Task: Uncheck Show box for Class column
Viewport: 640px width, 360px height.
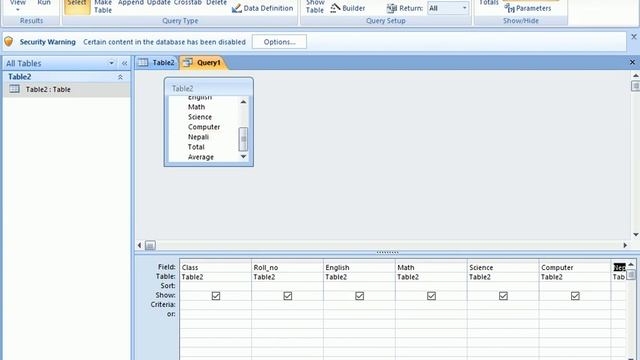Action: [216, 296]
